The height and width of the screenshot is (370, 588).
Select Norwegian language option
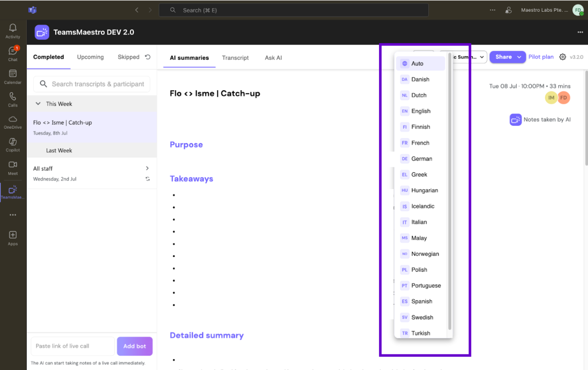coord(421,254)
